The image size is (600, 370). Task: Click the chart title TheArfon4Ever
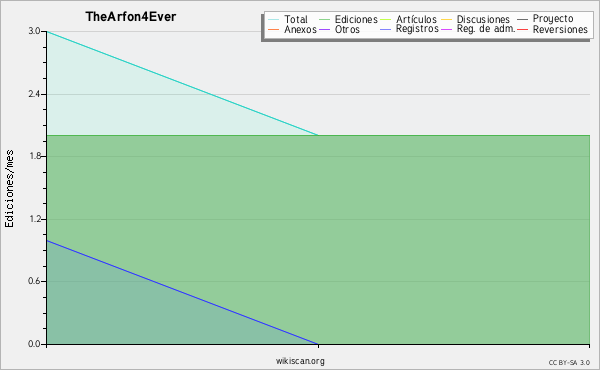[130, 17]
